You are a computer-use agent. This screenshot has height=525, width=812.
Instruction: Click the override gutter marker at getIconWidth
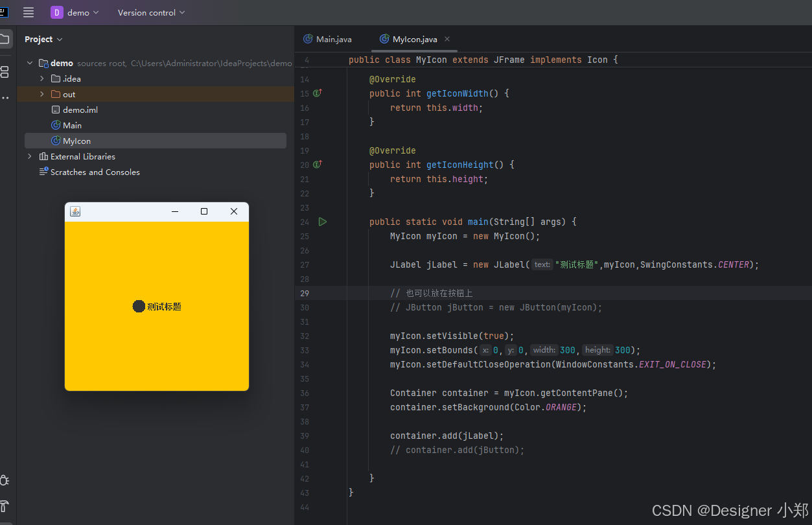click(x=318, y=93)
